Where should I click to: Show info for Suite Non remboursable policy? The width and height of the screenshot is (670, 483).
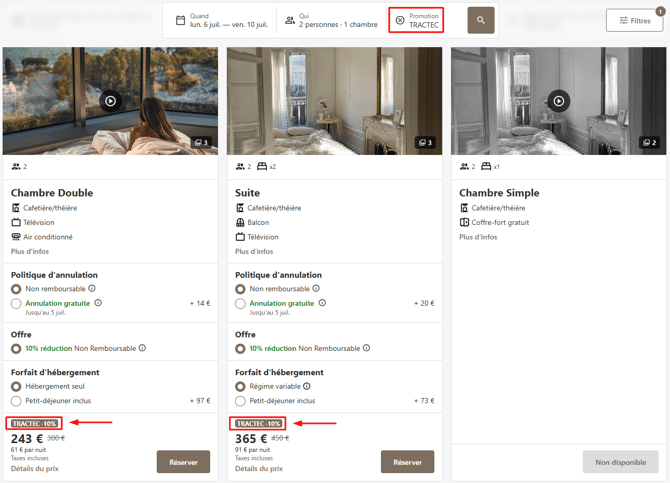tap(316, 289)
